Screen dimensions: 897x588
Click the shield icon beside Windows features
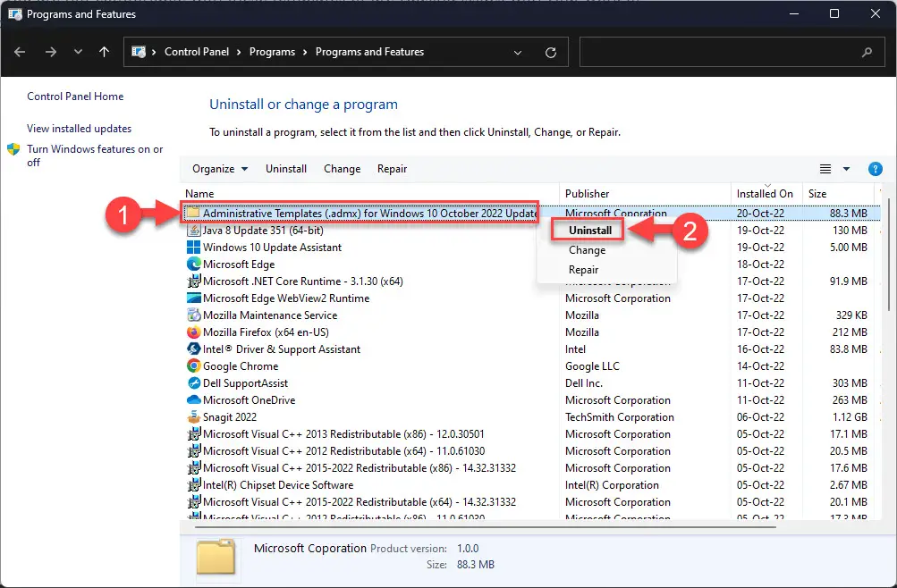tap(13, 150)
